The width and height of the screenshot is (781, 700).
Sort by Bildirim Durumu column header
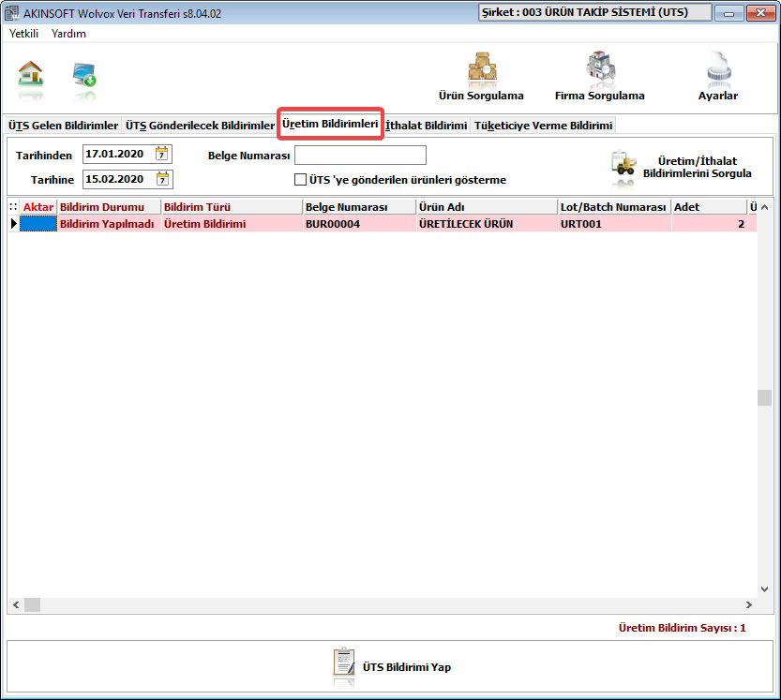[110, 207]
